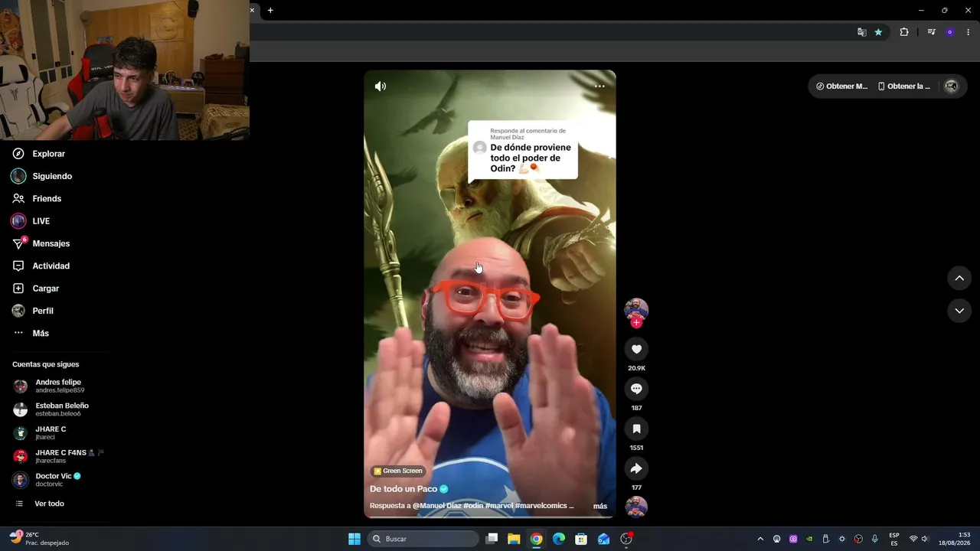This screenshot has width=980, height=551.
Task: Open the 'De todo un Paco' creator name
Action: coord(403,489)
